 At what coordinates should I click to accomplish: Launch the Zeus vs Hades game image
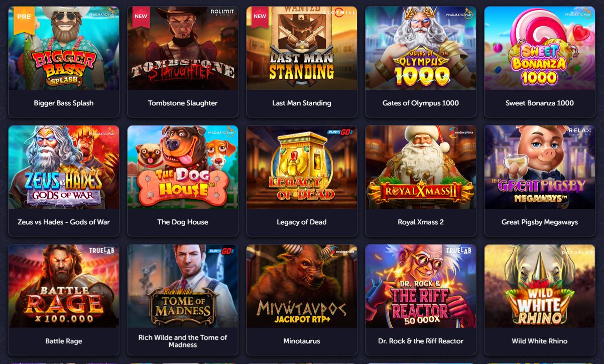click(64, 167)
